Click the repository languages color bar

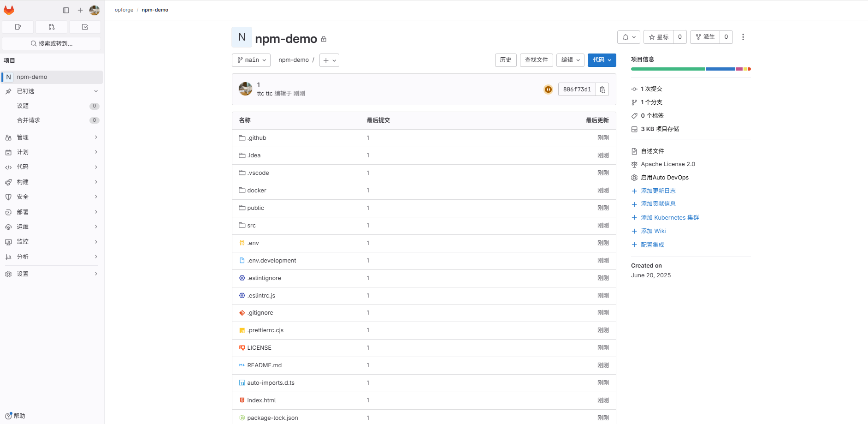click(691, 69)
